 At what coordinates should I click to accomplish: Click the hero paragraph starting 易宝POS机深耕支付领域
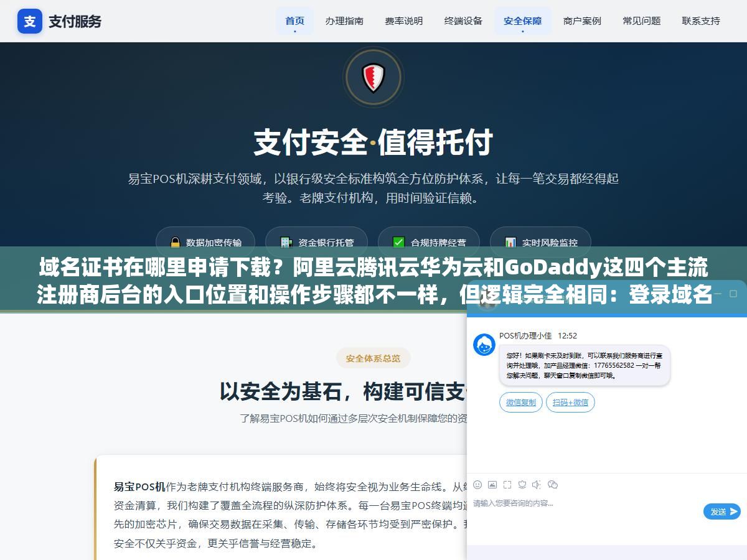[374, 189]
